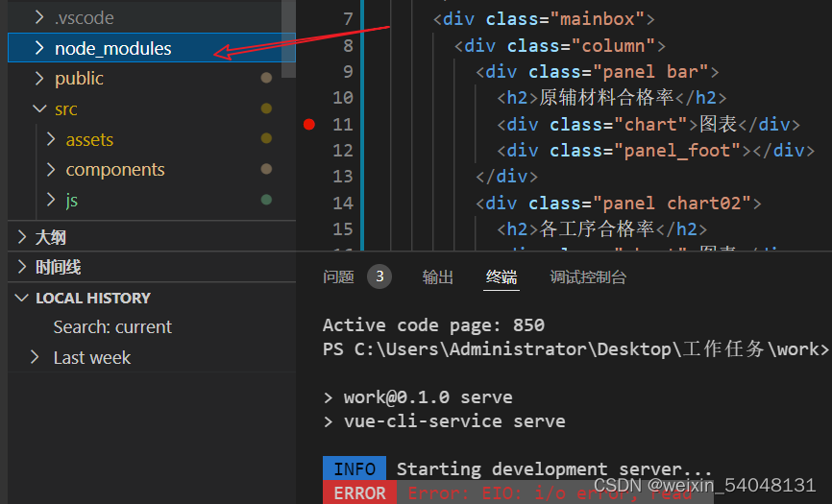Click the "panel bar" class value
832x504 pixels.
pyautogui.click(x=650, y=72)
